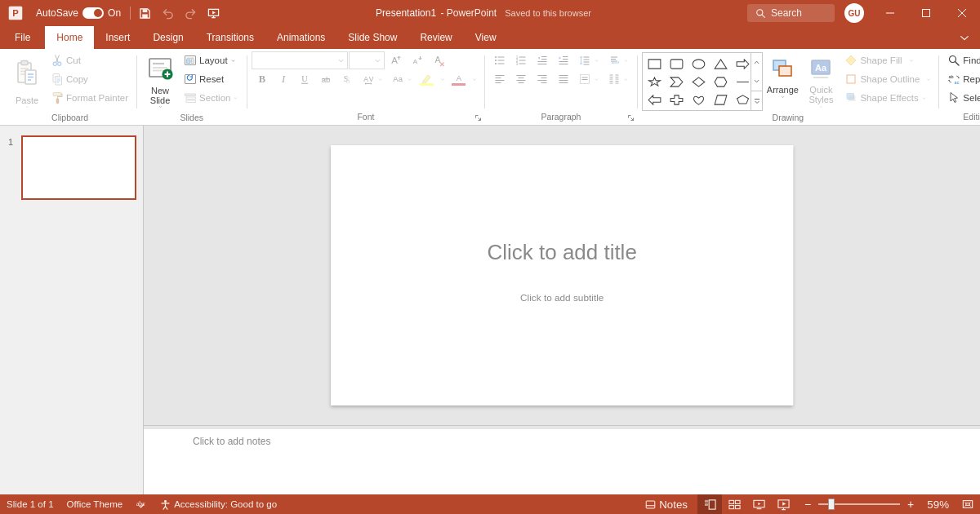Click the Search box in title bar
Screen dimensions: 980x514
[791, 13]
